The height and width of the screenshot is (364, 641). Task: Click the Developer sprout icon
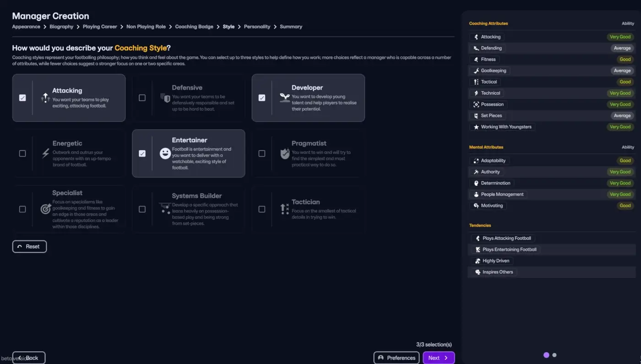click(285, 98)
